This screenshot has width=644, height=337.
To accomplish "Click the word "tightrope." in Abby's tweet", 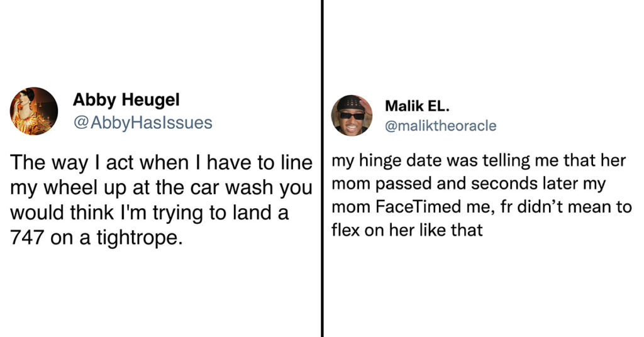I will [x=140, y=238].
